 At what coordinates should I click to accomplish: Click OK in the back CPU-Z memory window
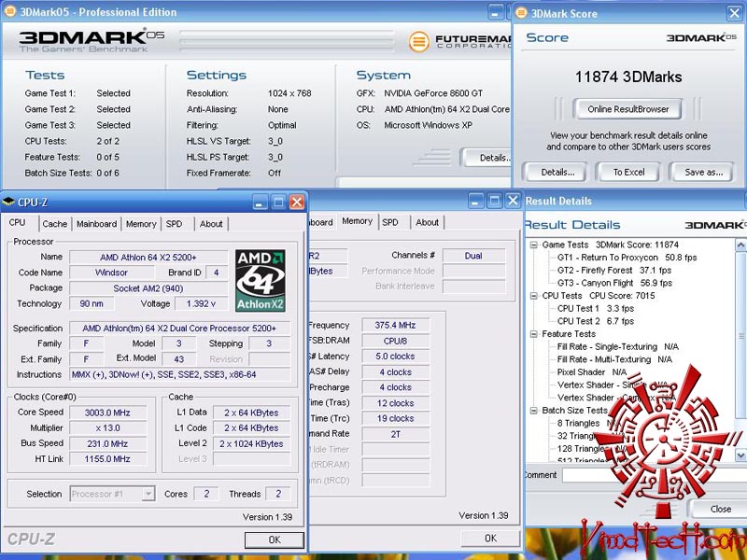pyautogui.click(x=491, y=539)
